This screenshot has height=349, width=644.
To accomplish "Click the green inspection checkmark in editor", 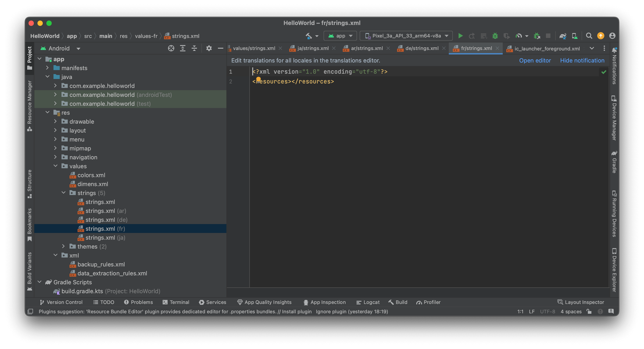I will tap(603, 72).
